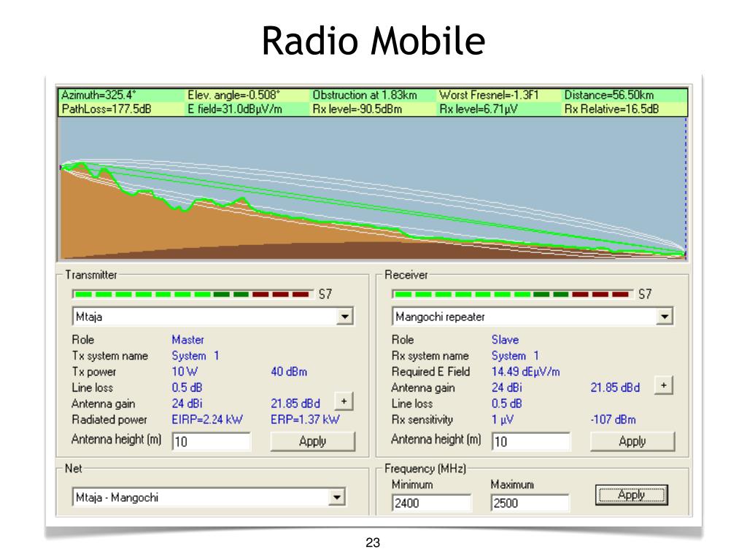The height and width of the screenshot is (560, 747).
Task: Click the Receiver Apply button
Action: (632, 441)
